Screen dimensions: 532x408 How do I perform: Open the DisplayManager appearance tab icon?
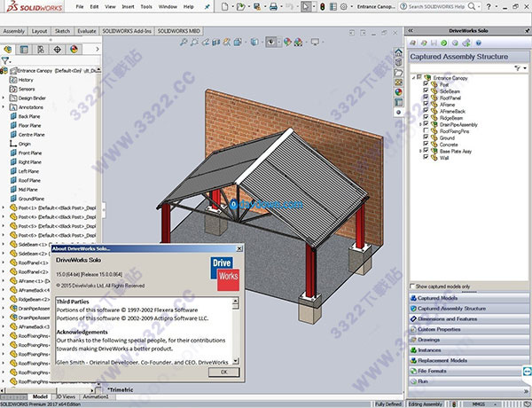coord(74,50)
